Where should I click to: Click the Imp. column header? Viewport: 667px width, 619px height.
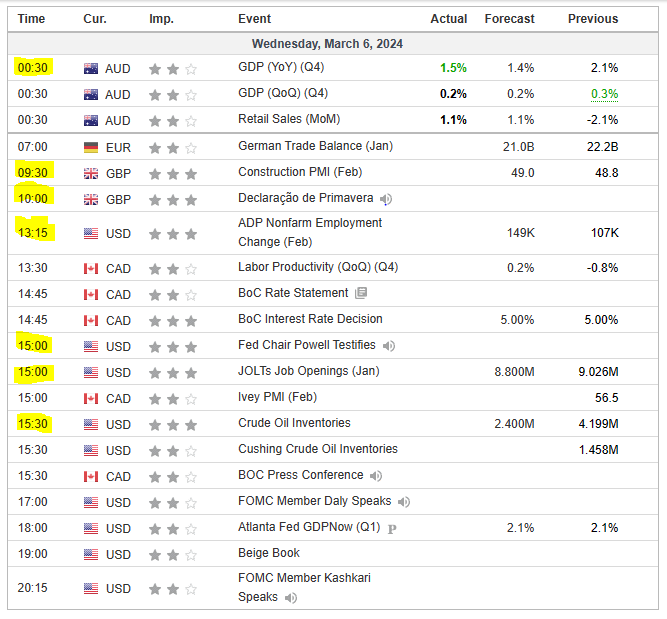pos(161,19)
